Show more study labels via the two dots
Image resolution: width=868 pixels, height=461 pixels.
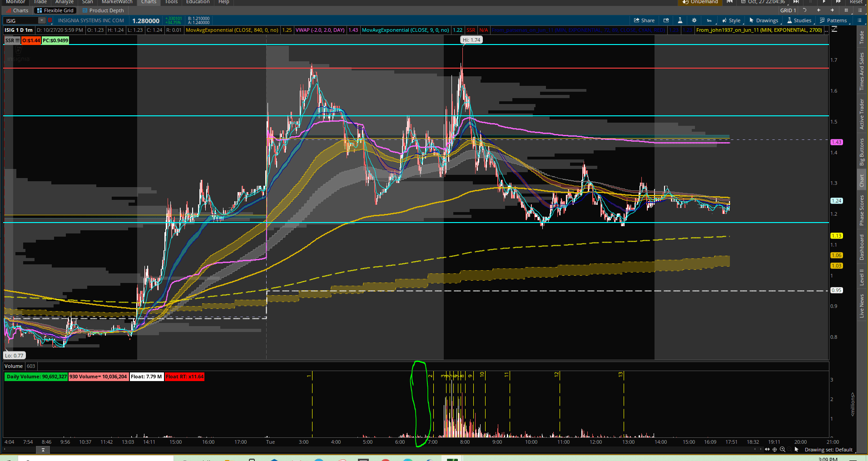[827, 30]
